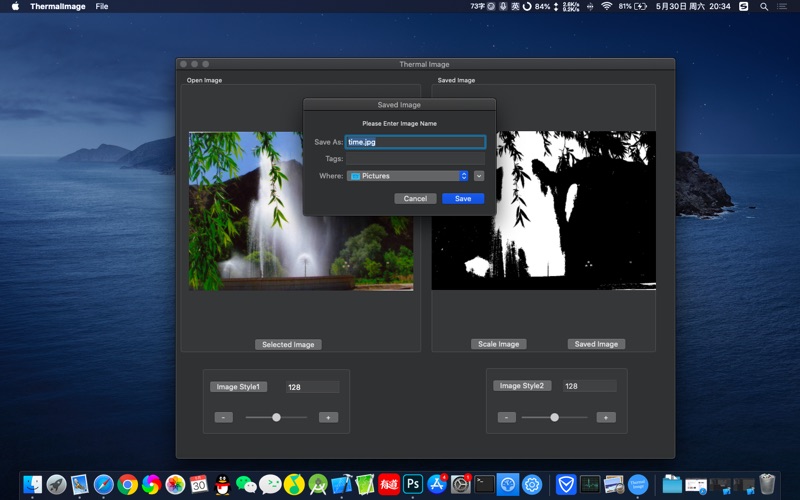The height and width of the screenshot is (500, 800).
Task: Open the File menu
Action: [102, 6]
